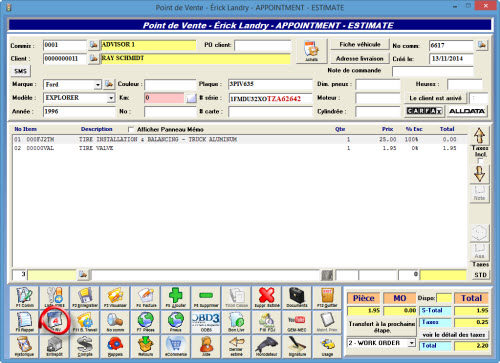Image resolution: width=500 pixels, height=363 pixels.
Task: Open the Usage yellow car icon
Action: point(327,346)
